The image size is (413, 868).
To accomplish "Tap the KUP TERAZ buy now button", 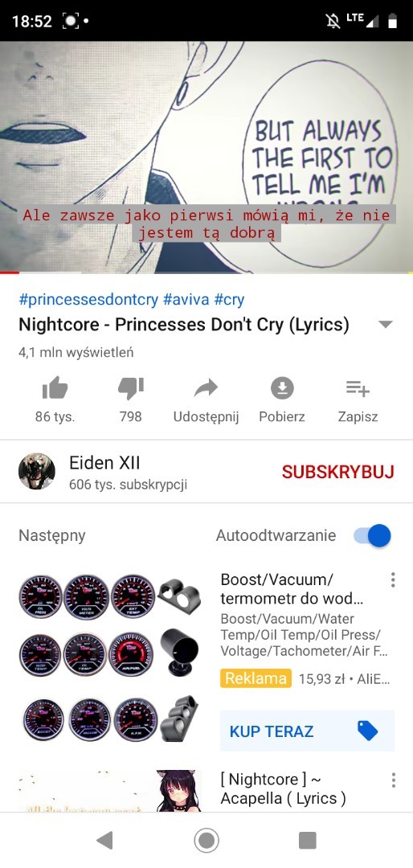I will coord(307,731).
